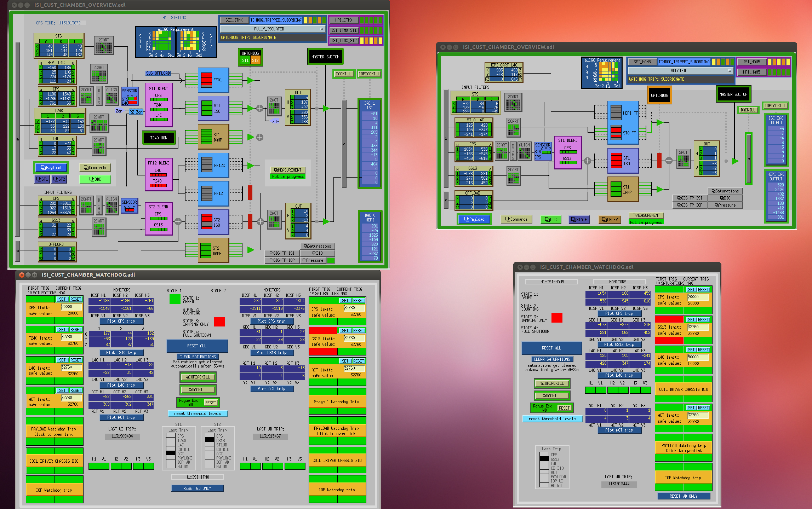The image size is (812, 509).
Task: Toggle the DACKILL button in ITMX overview
Action: [x=343, y=74]
